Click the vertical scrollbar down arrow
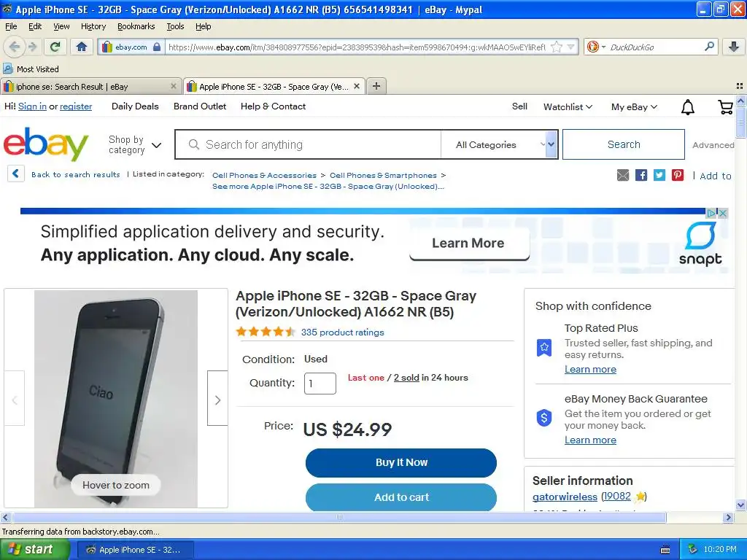 tap(741, 505)
